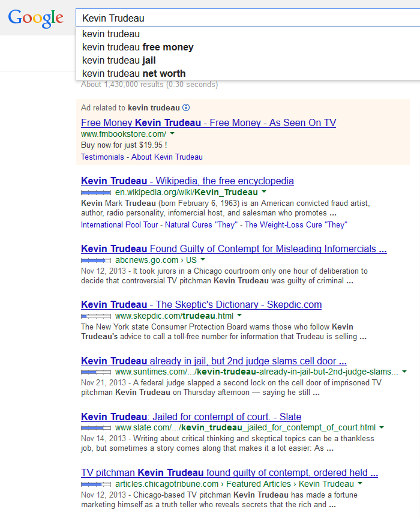Click 'Ad related to kevin trudeau' label

point(130,107)
